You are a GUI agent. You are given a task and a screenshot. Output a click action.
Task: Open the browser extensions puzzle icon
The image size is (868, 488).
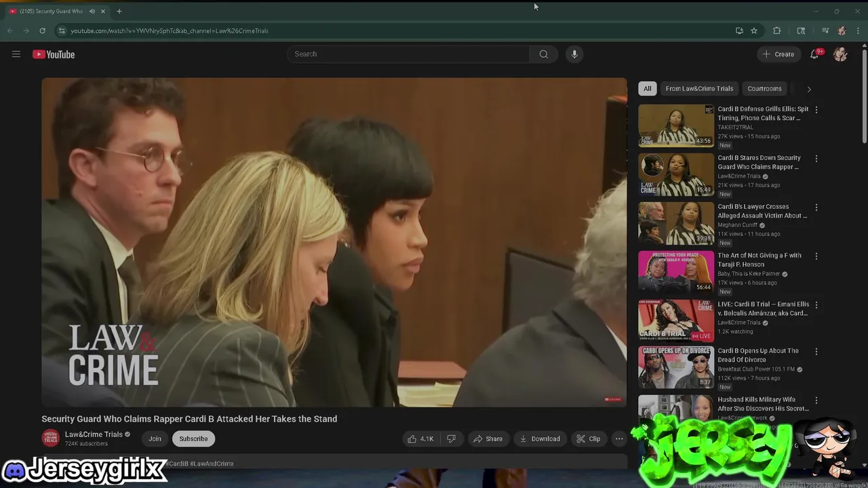[777, 30]
